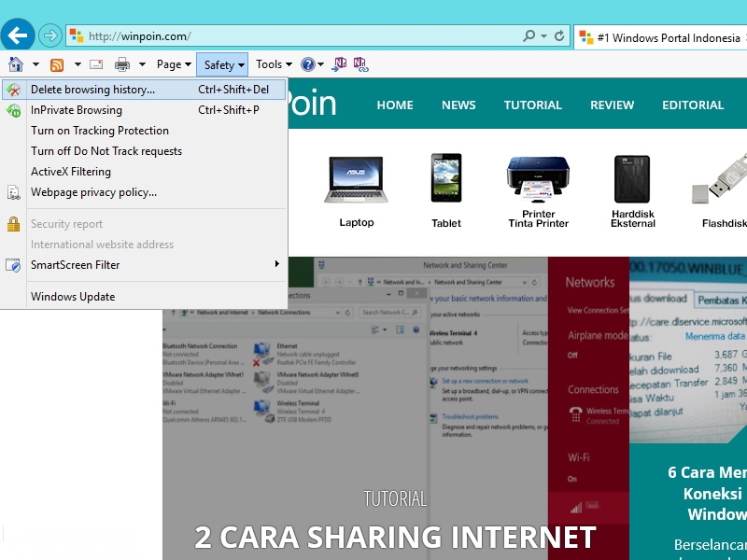Image resolution: width=747 pixels, height=560 pixels.
Task: Open TUTORIAL in the WinPoin navigation
Action: coord(532,105)
